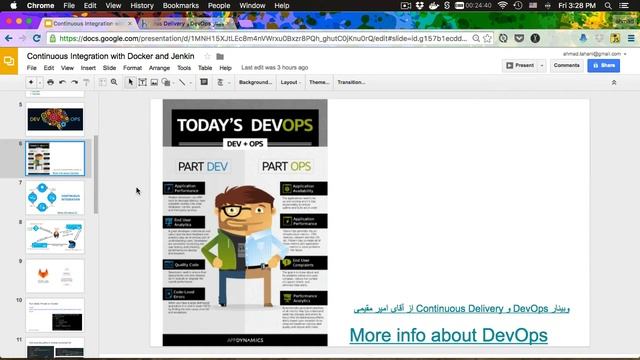
Task: Click the Transition... button
Action: [x=351, y=82]
